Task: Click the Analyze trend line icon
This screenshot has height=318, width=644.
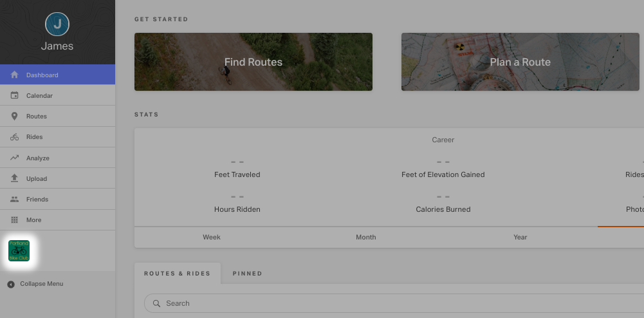Action: [x=14, y=158]
